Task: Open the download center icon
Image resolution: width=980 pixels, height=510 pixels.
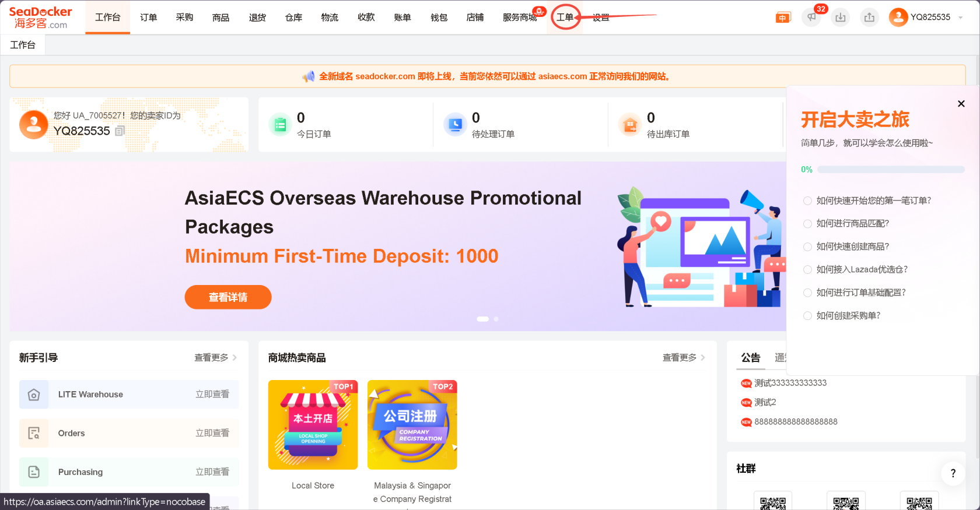Action: tap(840, 17)
